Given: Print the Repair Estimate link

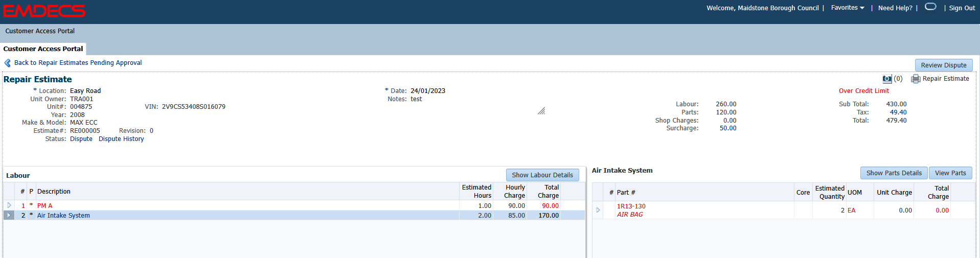Looking at the screenshot, I should pos(946,79).
